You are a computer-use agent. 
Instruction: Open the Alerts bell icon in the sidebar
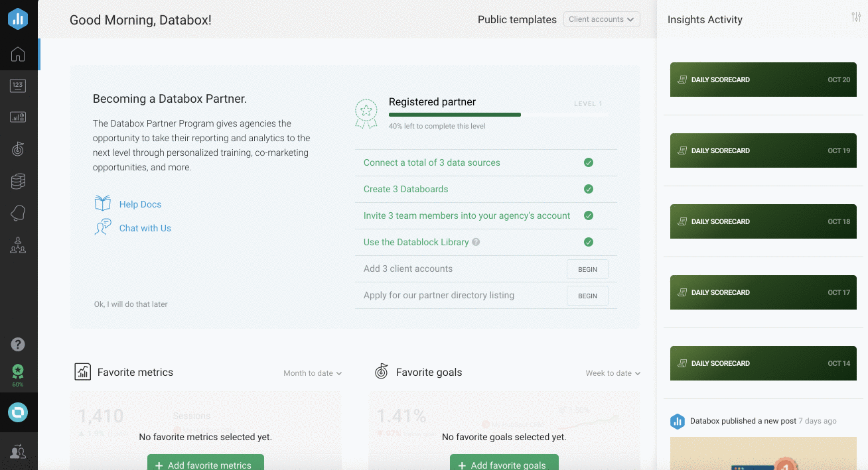click(x=18, y=213)
